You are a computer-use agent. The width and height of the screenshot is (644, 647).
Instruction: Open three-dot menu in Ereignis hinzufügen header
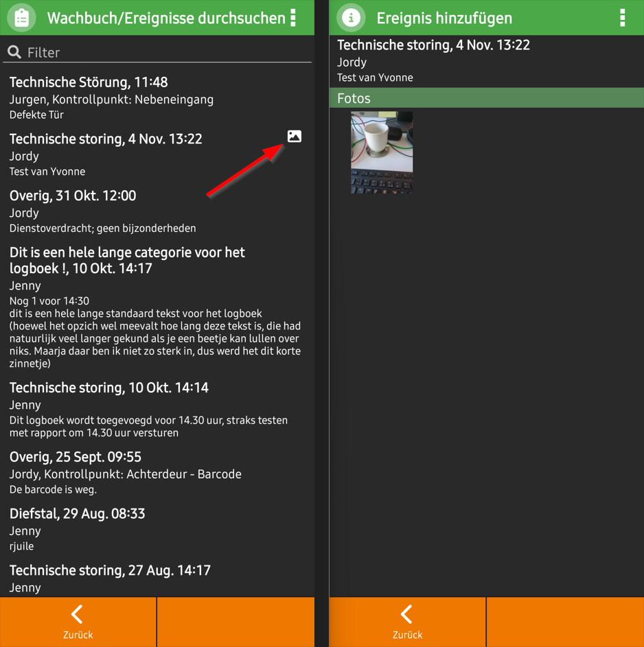pyautogui.click(x=622, y=18)
